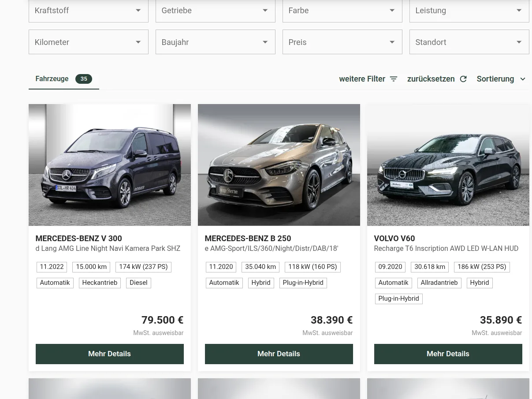Click the V 300 description line
Screen dimensions: 532x399
tap(108, 249)
